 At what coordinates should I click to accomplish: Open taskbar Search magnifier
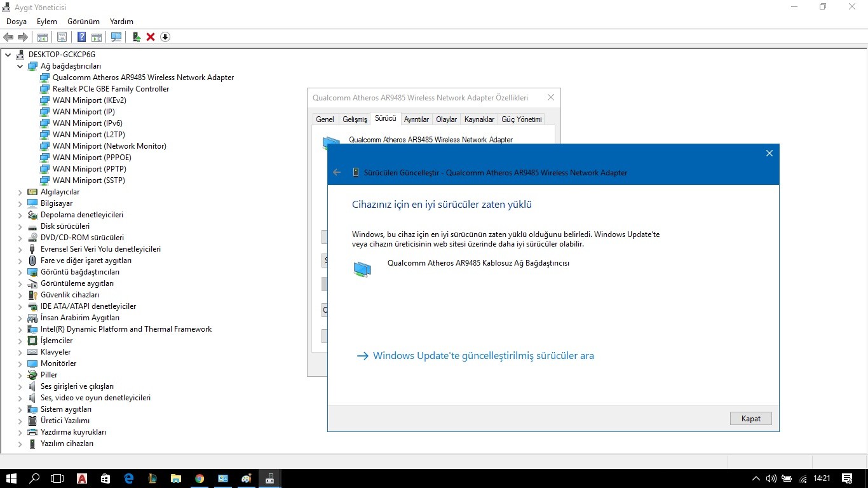[35, 478]
